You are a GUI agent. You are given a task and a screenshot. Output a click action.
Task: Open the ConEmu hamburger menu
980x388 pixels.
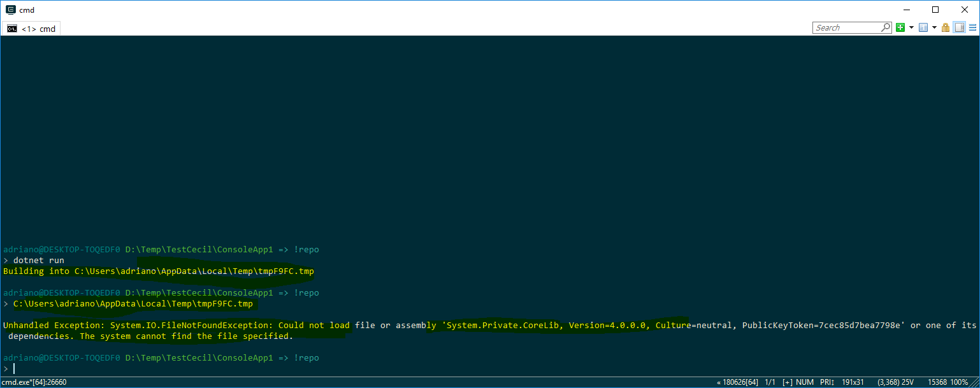pos(974,27)
